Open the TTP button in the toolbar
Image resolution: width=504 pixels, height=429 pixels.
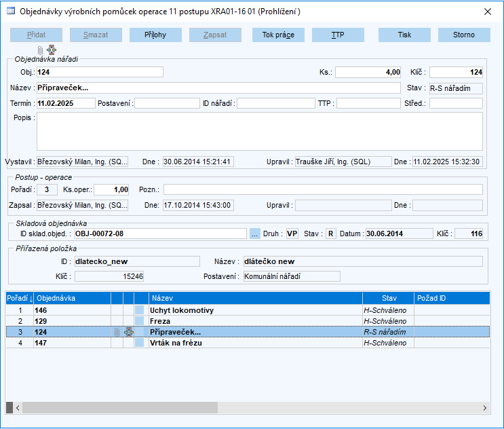tap(338, 35)
